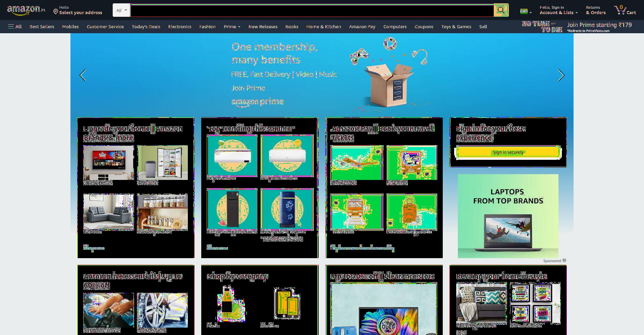The height and width of the screenshot is (335, 644).
Task: Click Returns & Orders
Action: point(596,10)
